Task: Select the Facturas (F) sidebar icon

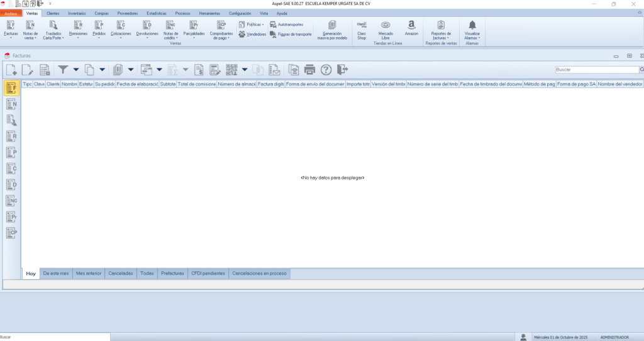Action: pyautogui.click(x=12, y=88)
